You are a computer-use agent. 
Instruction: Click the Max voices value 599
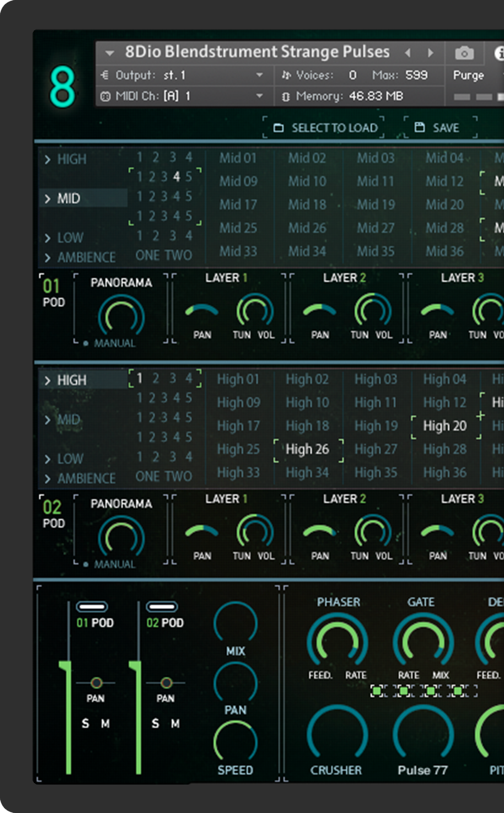point(417,75)
